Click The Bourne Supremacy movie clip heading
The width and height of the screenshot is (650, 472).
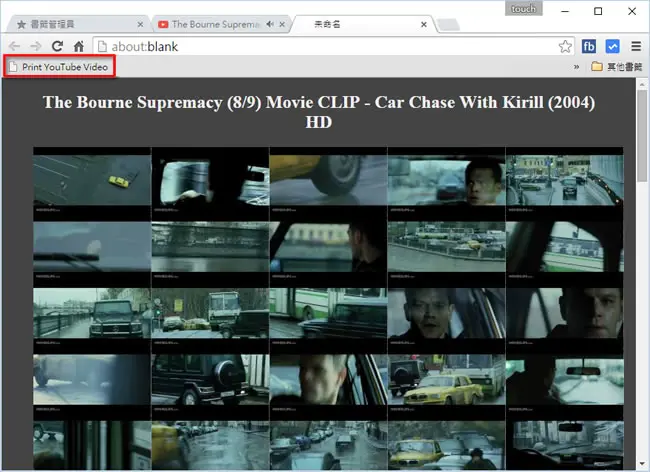[x=318, y=112]
